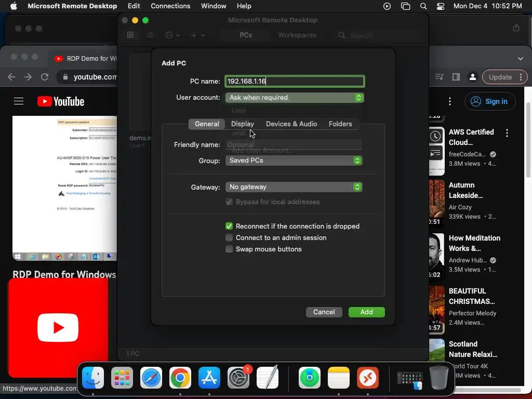Open YouTube settings three-dot menu

[x=450, y=101]
